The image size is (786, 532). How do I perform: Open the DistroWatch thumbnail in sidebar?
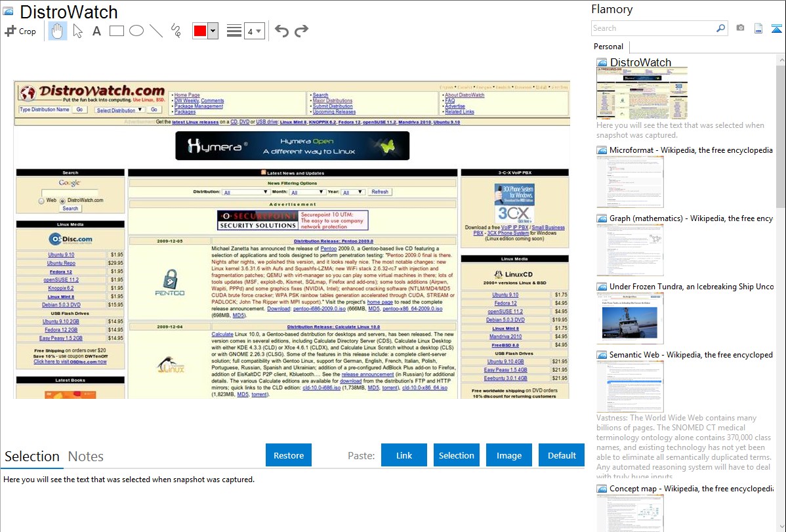[x=642, y=94]
